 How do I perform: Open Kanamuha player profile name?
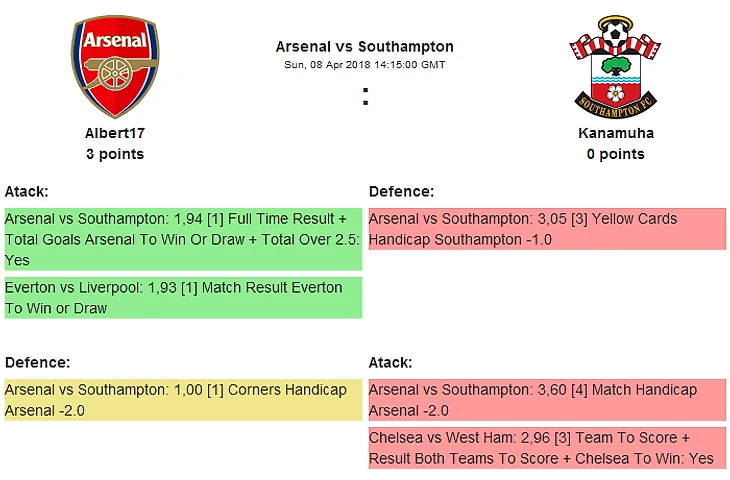[x=615, y=133]
